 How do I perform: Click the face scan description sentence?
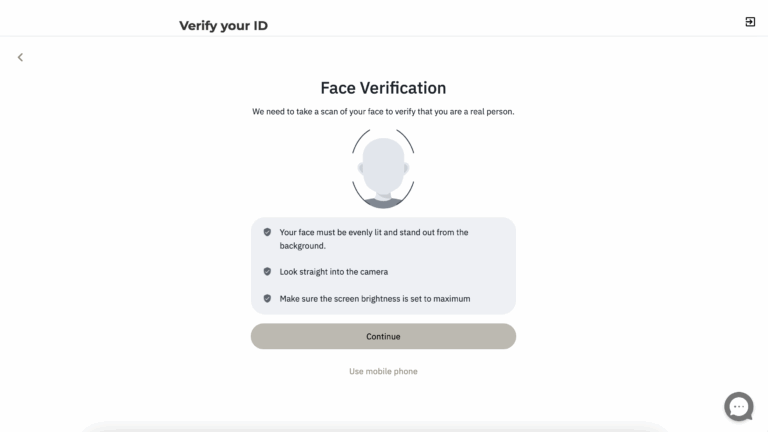pyautogui.click(x=383, y=112)
